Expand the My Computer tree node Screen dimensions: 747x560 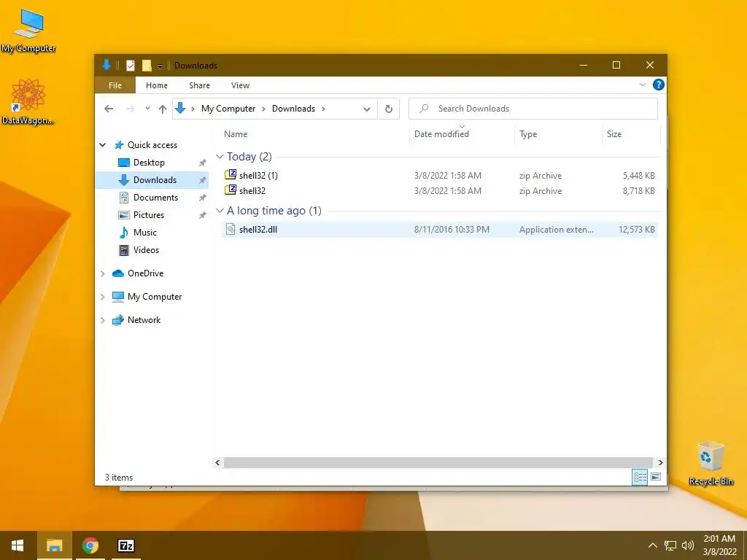102,297
